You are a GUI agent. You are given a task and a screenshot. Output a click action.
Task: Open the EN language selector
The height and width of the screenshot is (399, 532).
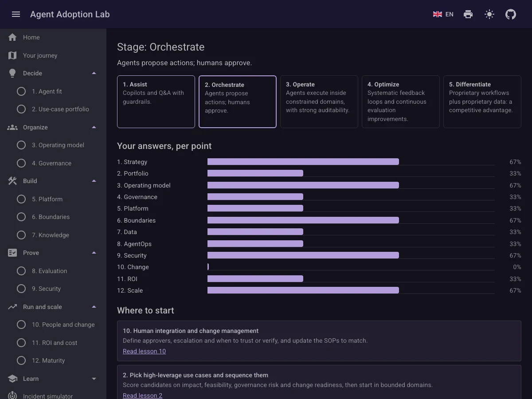443,14
